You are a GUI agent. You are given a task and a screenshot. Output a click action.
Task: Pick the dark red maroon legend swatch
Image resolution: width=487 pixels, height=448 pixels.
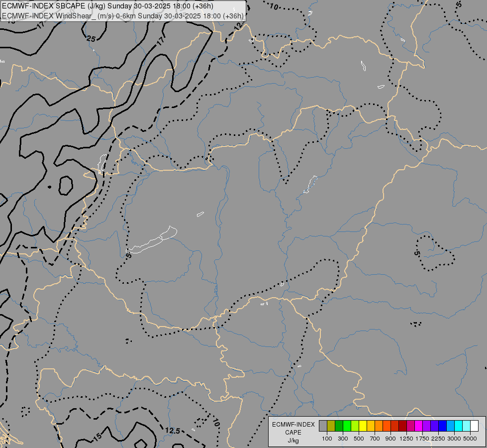pyautogui.click(x=403, y=426)
